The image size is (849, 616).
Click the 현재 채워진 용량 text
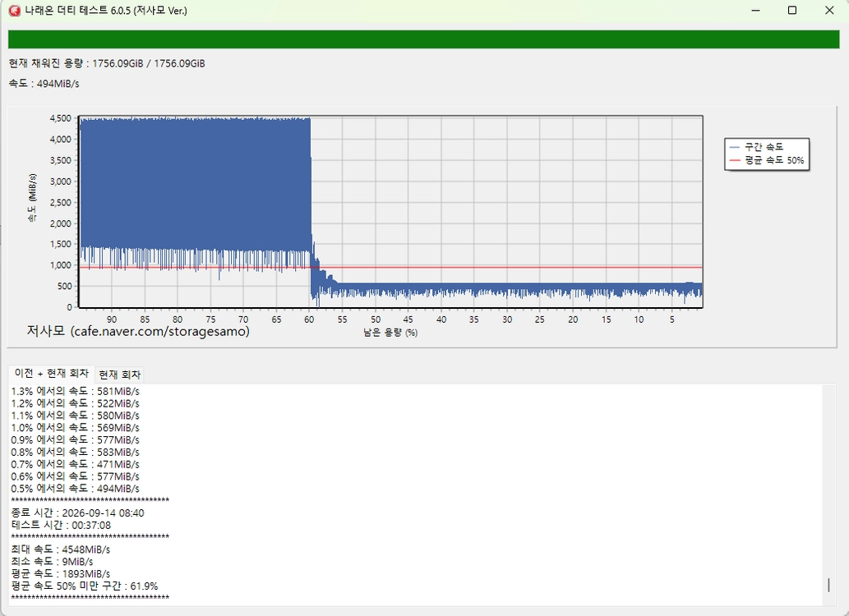[107, 63]
